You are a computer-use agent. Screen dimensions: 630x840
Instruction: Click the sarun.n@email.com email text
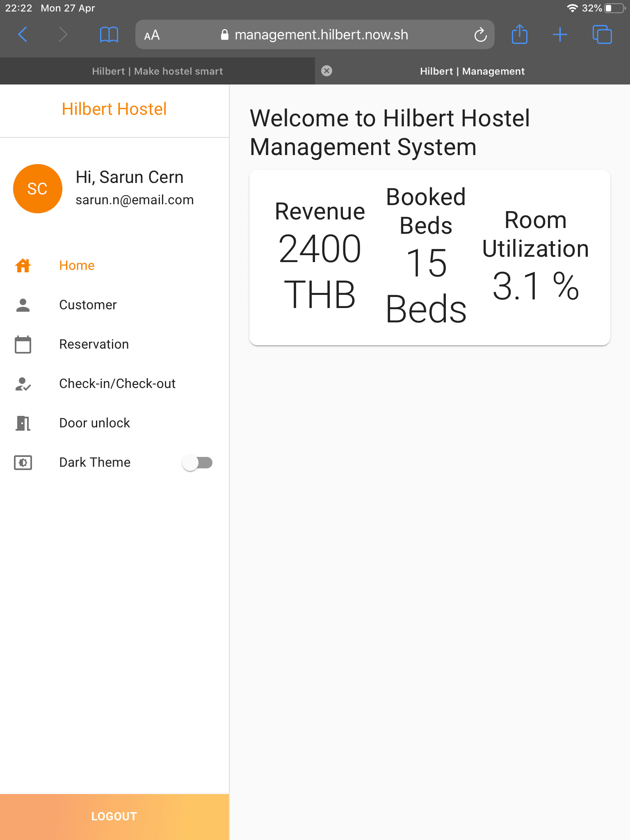[x=135, y=200]
